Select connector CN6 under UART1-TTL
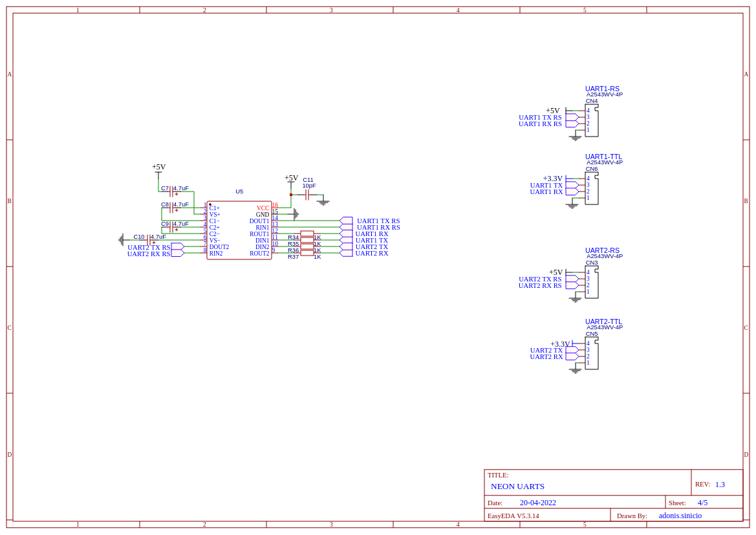756x535 pixels. (x=592, y=189)
